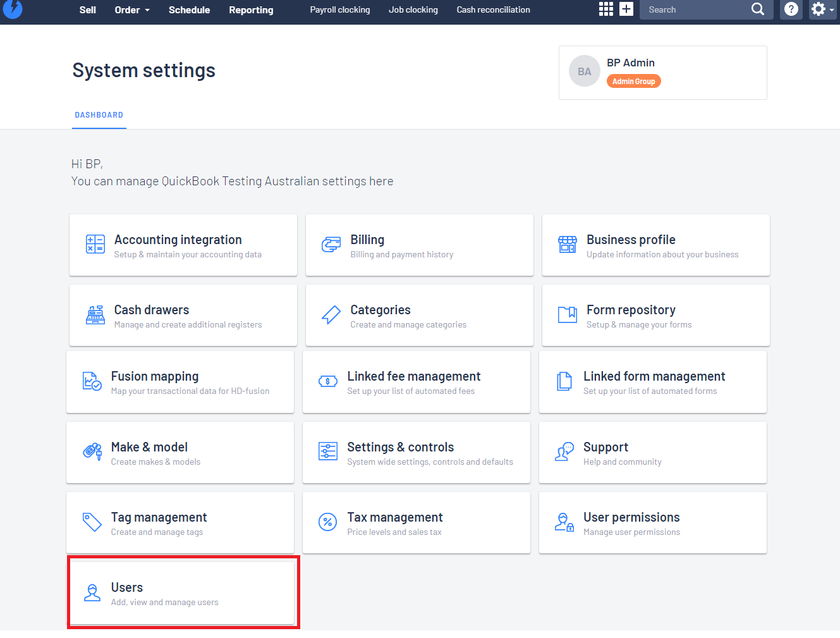This screenshot has height=638, width=840.
Task: Open Make & model title link
Action: [149, 447]
